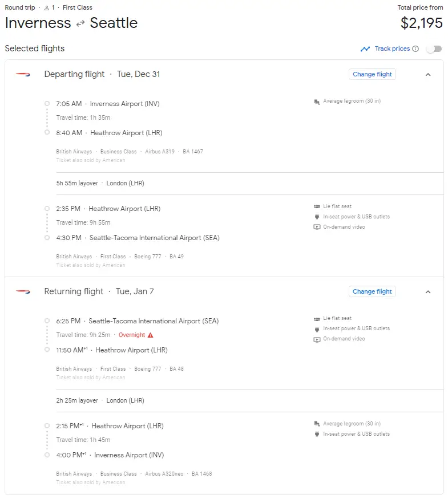This screenshot has width=448, height=499.
Task: Click British Airways logo on returning flight
Action: (23, 291)
